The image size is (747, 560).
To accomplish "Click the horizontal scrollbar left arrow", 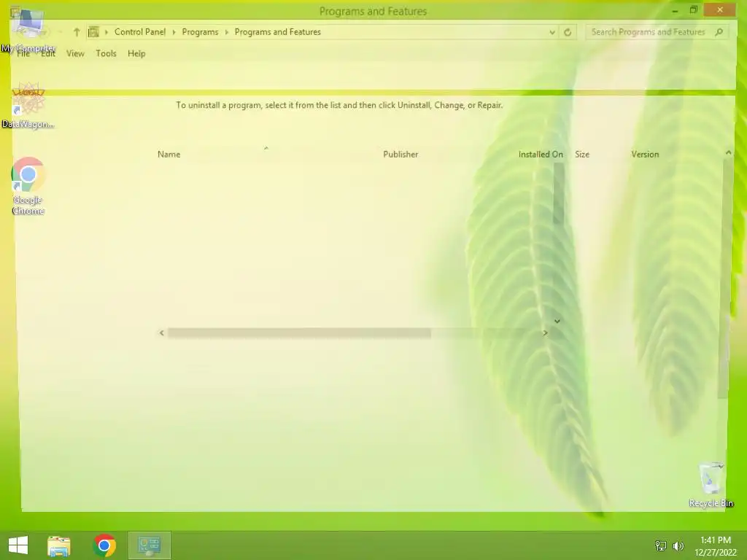I will pos(162,332).
